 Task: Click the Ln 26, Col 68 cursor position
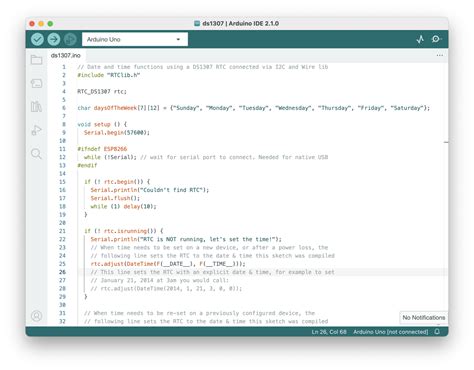(x=329, y=332)
